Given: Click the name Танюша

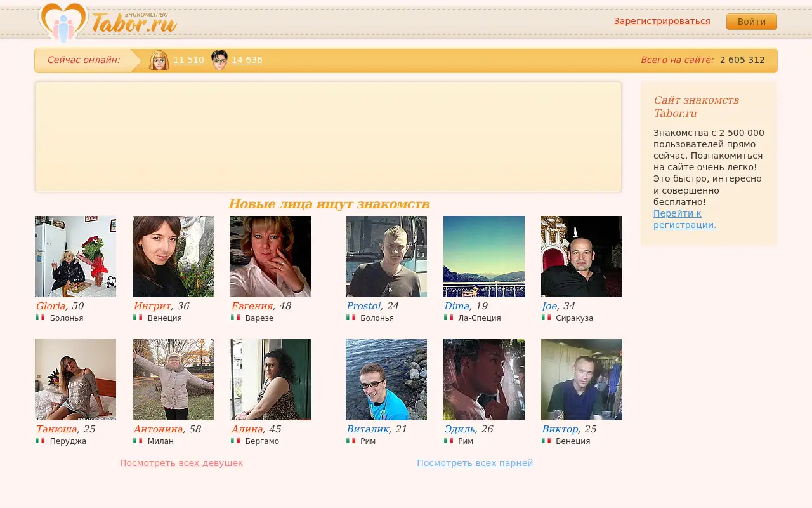Looking at the screenshot, I should tap(56, 429).
